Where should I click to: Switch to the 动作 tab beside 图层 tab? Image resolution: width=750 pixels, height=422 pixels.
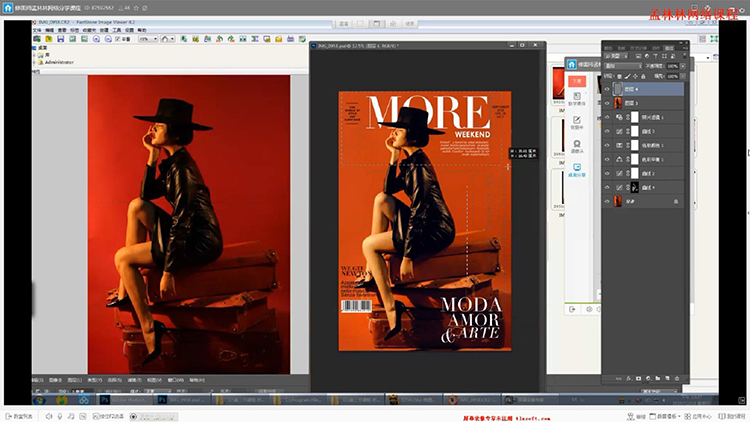pos(656,48)
